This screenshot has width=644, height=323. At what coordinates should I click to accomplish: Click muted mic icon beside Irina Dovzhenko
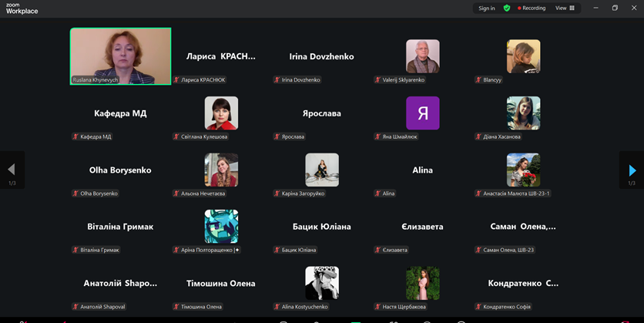tap(277, 80)
